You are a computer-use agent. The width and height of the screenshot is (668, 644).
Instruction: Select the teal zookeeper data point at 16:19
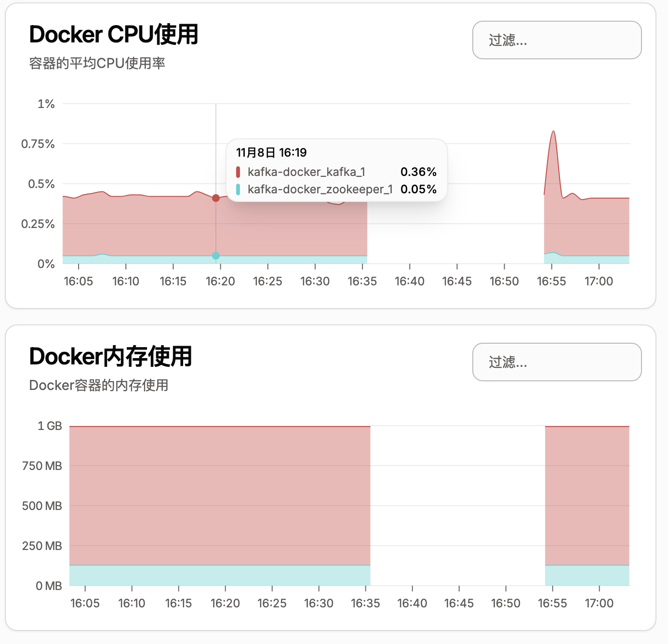[216, 256]
